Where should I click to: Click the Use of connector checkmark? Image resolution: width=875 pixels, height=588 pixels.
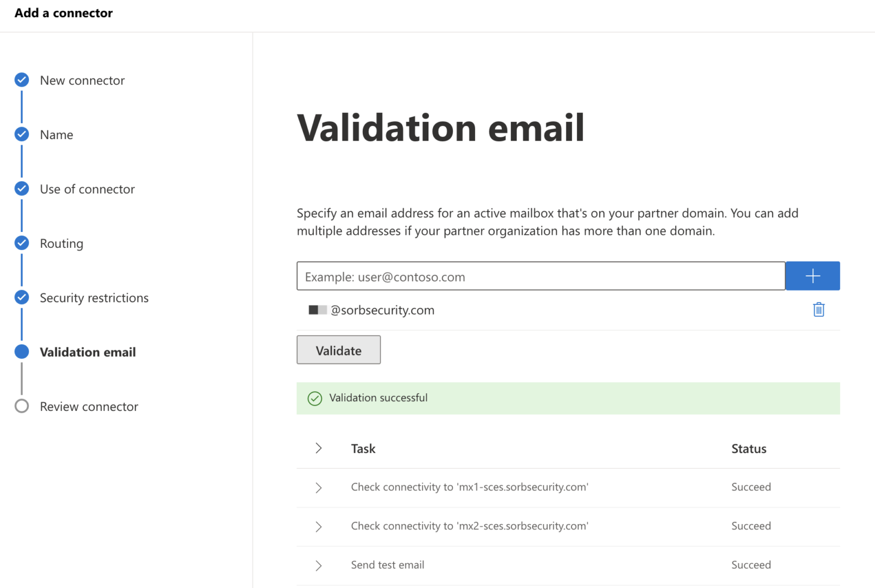[22, 189]
